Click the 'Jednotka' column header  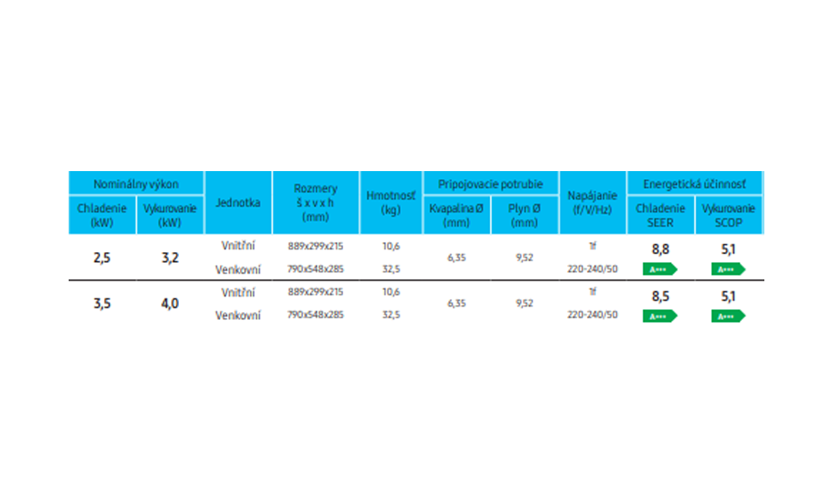tap(238, 203)
